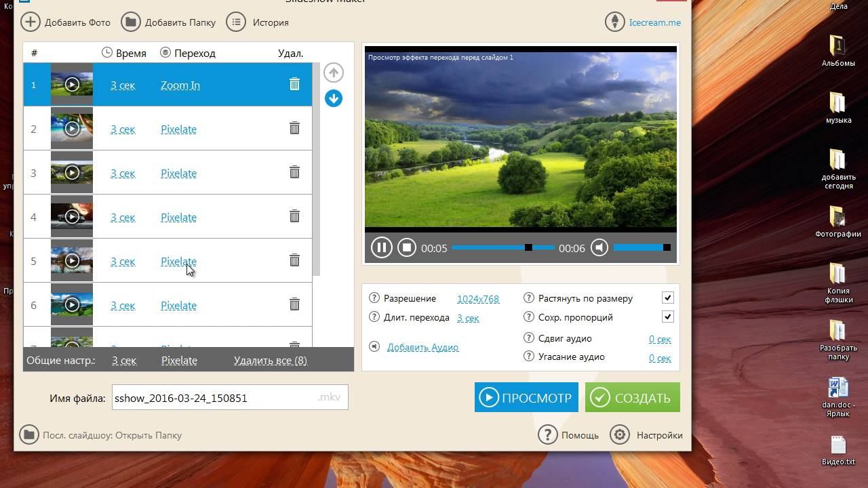Viewport: 868px width, 488px height.
Task: Adjust the preview volume slider
Action: 642,248
